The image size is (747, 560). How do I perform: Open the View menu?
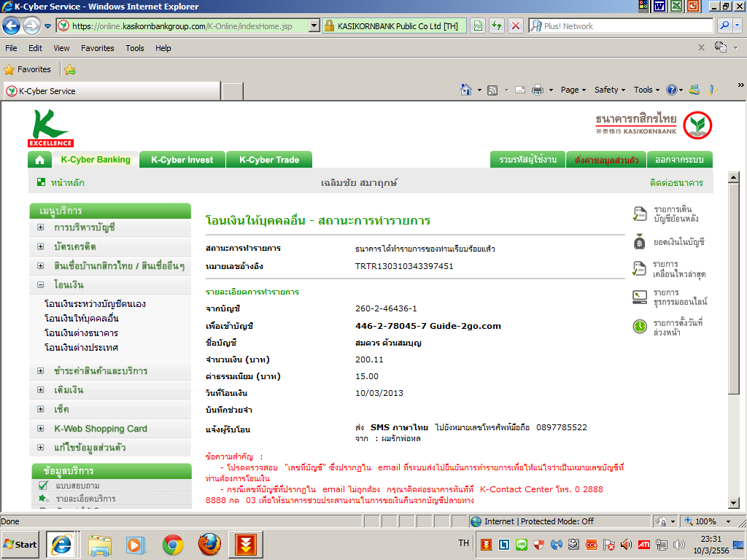pyautogui.click(x=61, y=48)
